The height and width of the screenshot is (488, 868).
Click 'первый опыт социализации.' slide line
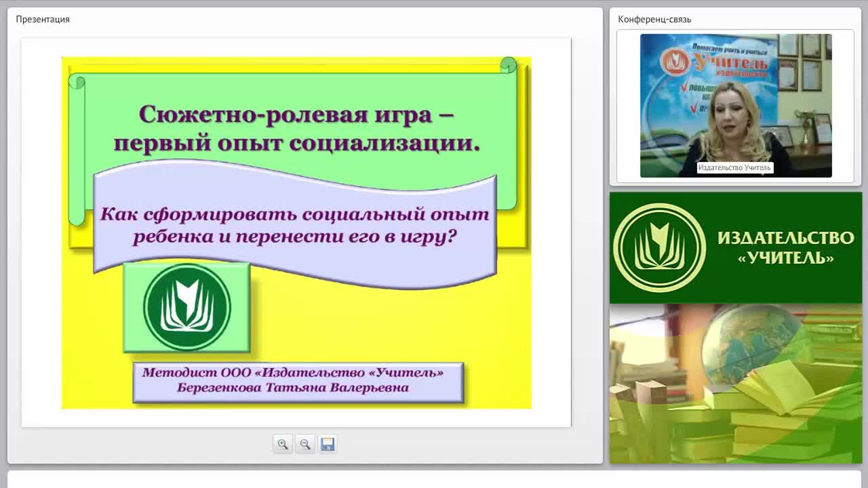pyautogui.click(x=297, y=144)
